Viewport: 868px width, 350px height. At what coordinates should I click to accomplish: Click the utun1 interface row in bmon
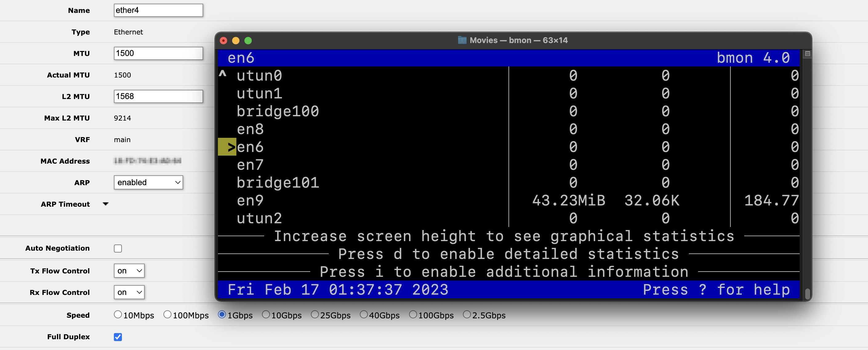click(x=509, y=93)
